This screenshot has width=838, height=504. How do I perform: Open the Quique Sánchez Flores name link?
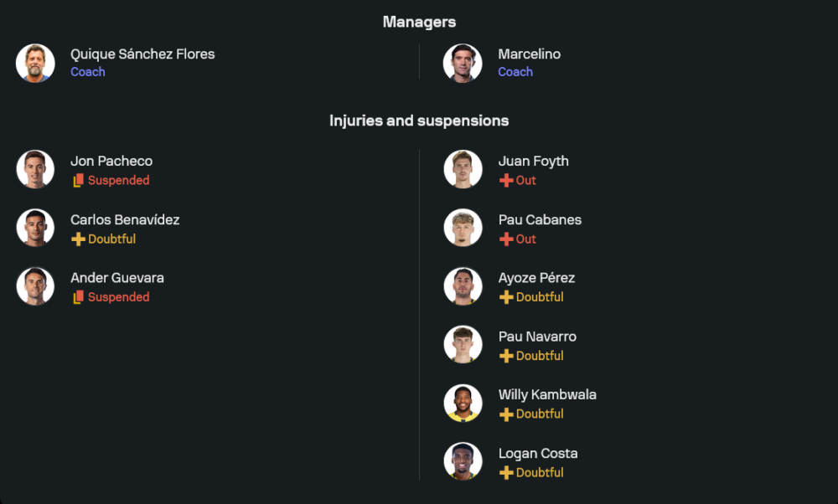pyautogui.click(x=142, y=54)
